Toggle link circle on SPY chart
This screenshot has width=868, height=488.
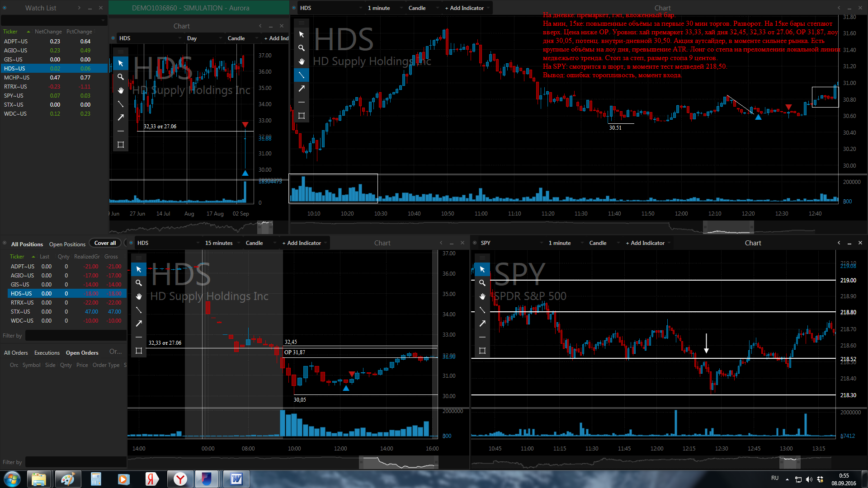475,243
